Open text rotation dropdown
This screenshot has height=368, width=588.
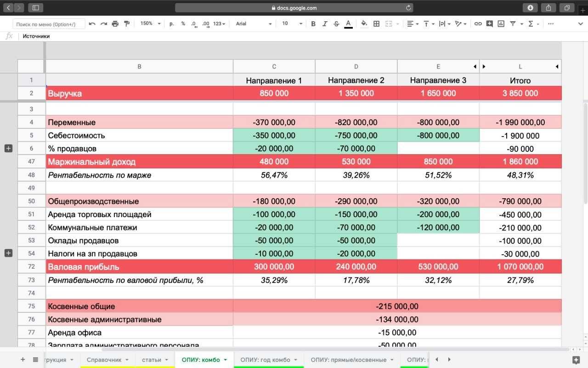click(x=460, y=23)
